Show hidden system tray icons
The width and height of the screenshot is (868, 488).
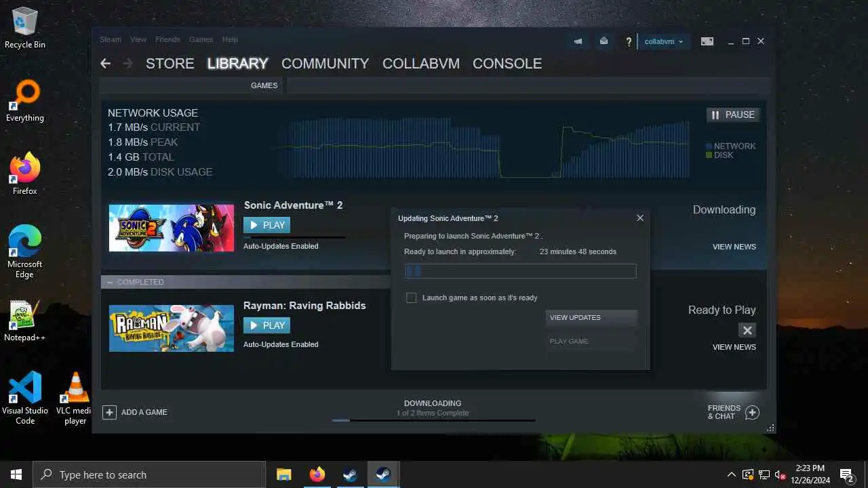(x=731, y=474)
